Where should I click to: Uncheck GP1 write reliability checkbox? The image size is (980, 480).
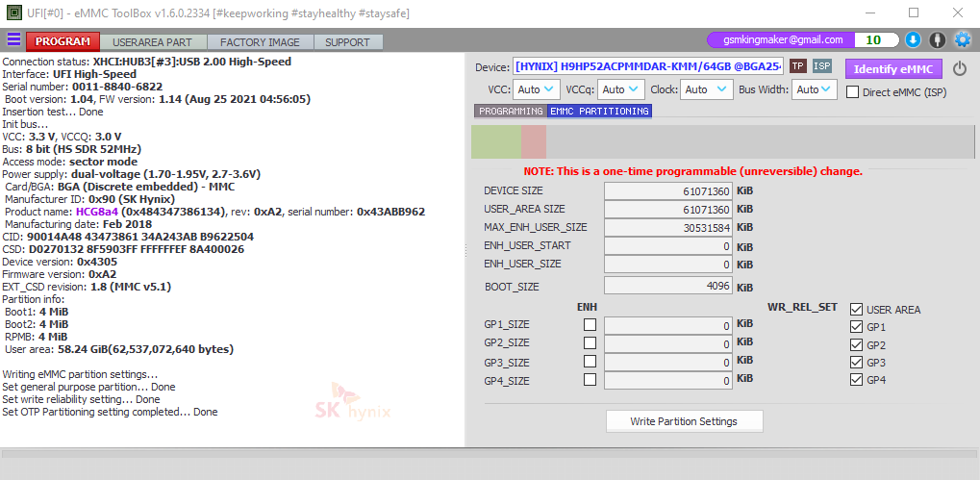click(x=856, y=326)
